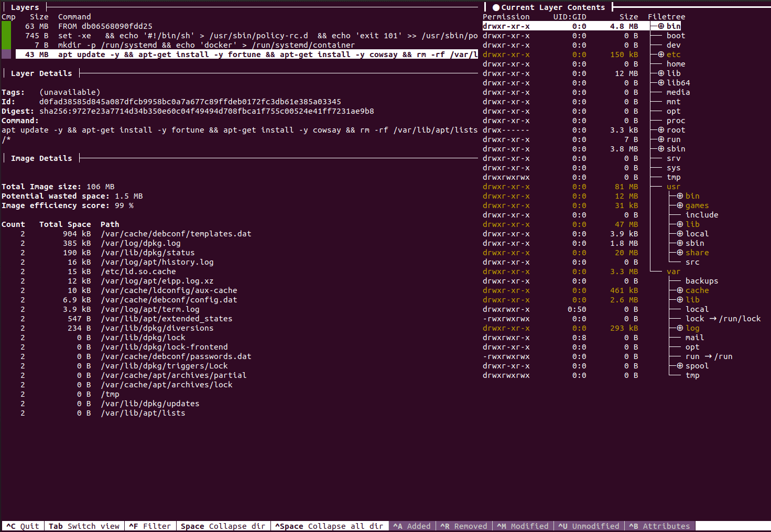Image resolution: width=771 pixels, height=532 pixels.
Task: Click the layer Id hash value
Action: [x=190, y=102]
